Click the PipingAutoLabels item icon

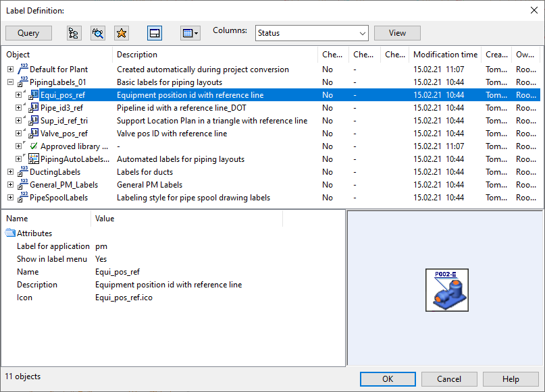(33, 159)
